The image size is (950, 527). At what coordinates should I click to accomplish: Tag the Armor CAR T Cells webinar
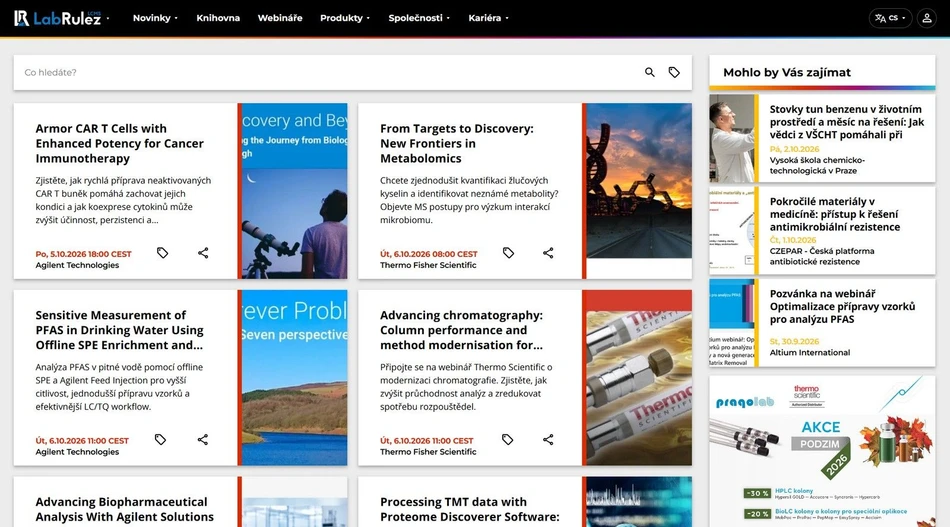(x=162, y=253)
